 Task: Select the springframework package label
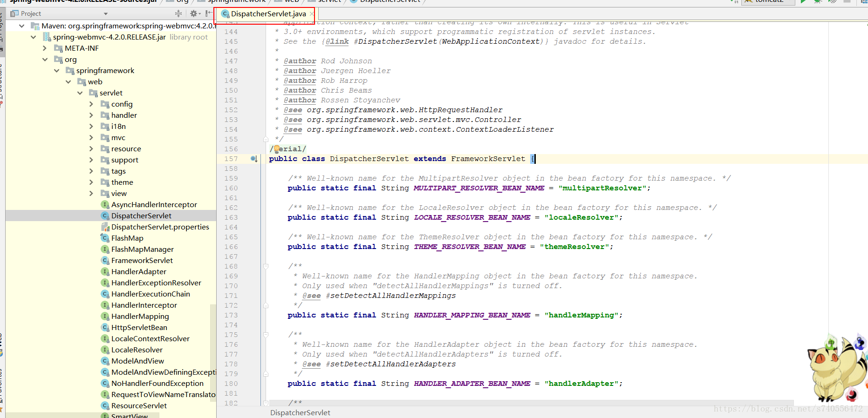click(x=105, y=71)
